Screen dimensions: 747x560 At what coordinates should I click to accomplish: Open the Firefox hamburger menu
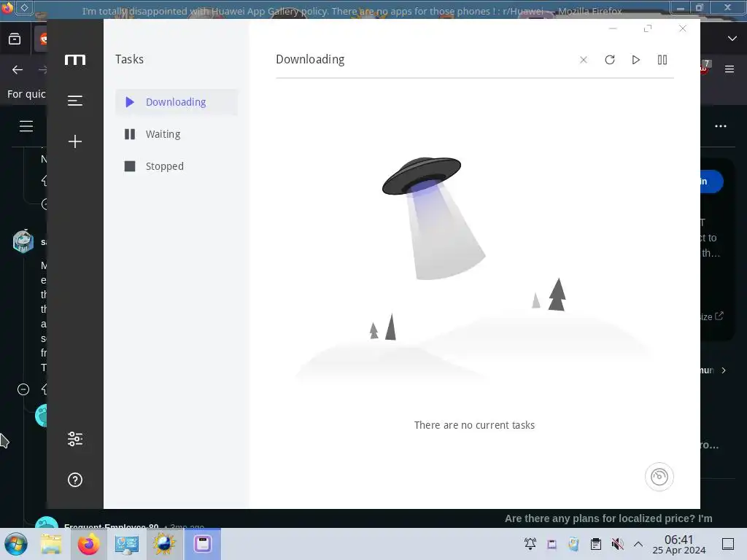pos(729,69)
